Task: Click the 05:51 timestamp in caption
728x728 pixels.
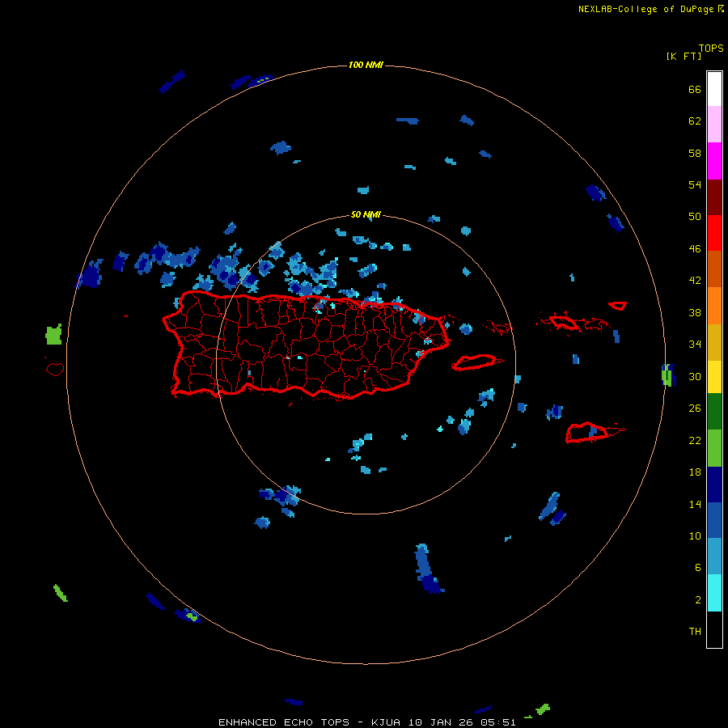Action: (x=499, y=722)
